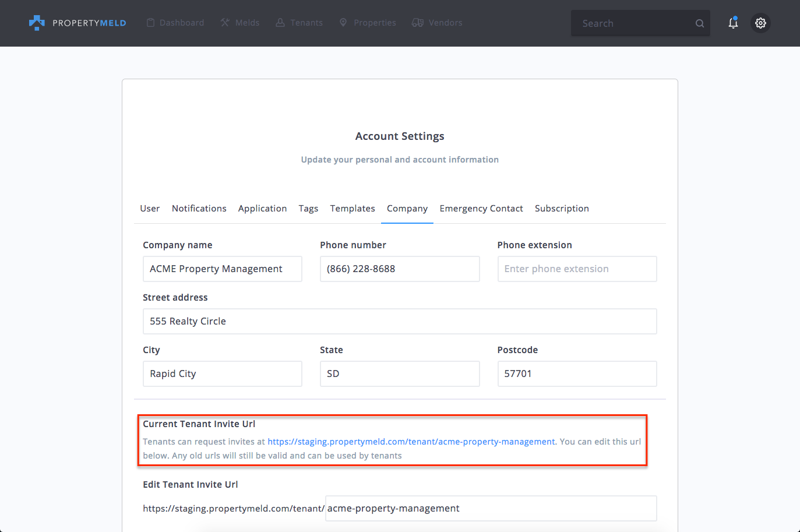The image size is (800, 532).
Task: Click the Current Tenant Invite Url heading
Action: click(199, 424)
